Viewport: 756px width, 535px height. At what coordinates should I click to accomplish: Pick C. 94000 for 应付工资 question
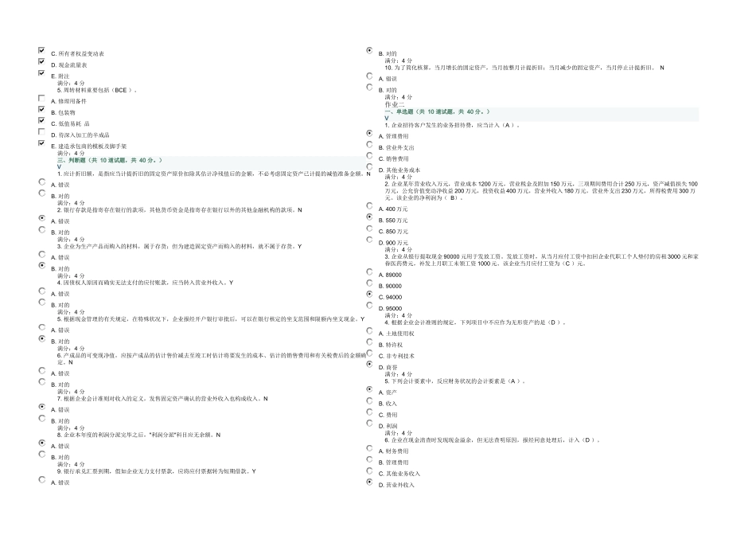pos(369,295)
